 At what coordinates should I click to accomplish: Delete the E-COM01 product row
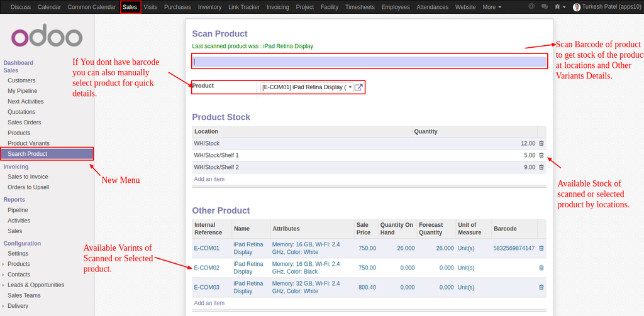click(541, 248)
